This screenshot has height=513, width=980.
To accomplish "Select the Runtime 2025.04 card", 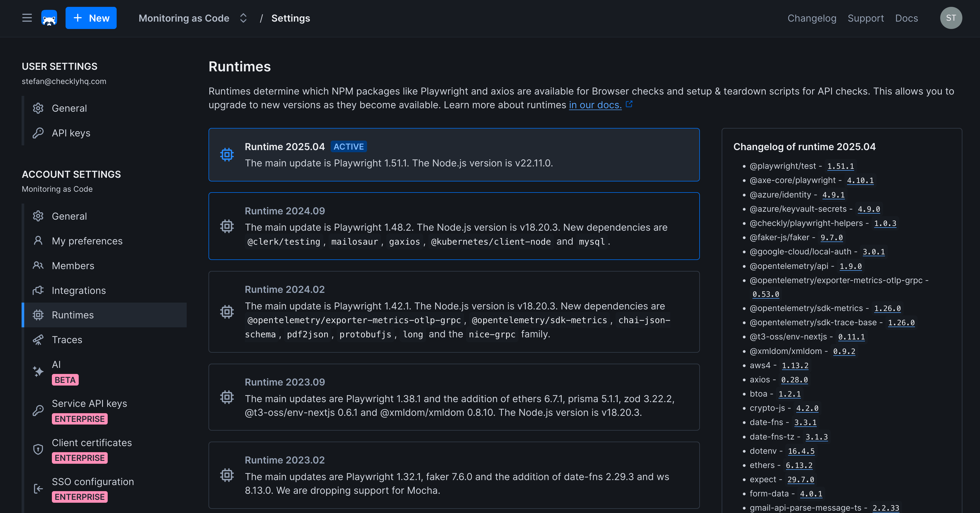I will [x=454, y=155].
